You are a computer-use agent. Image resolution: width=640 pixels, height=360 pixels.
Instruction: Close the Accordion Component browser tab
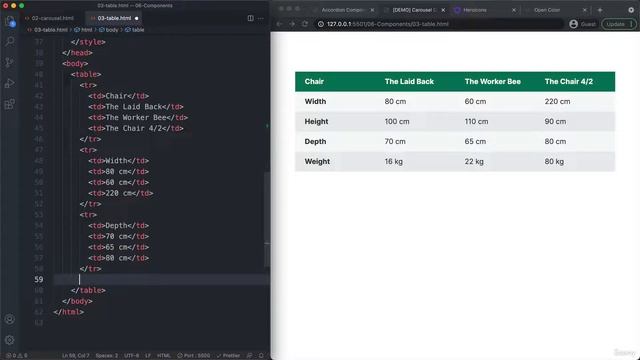click(372, 10)
